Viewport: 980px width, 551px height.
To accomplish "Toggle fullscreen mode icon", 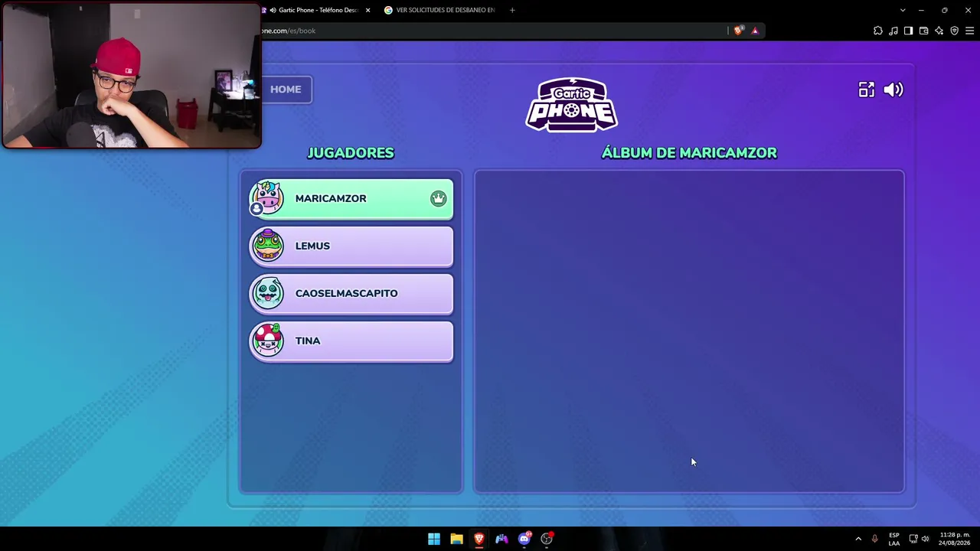I will pyautogui.click(x=866, y=90).
